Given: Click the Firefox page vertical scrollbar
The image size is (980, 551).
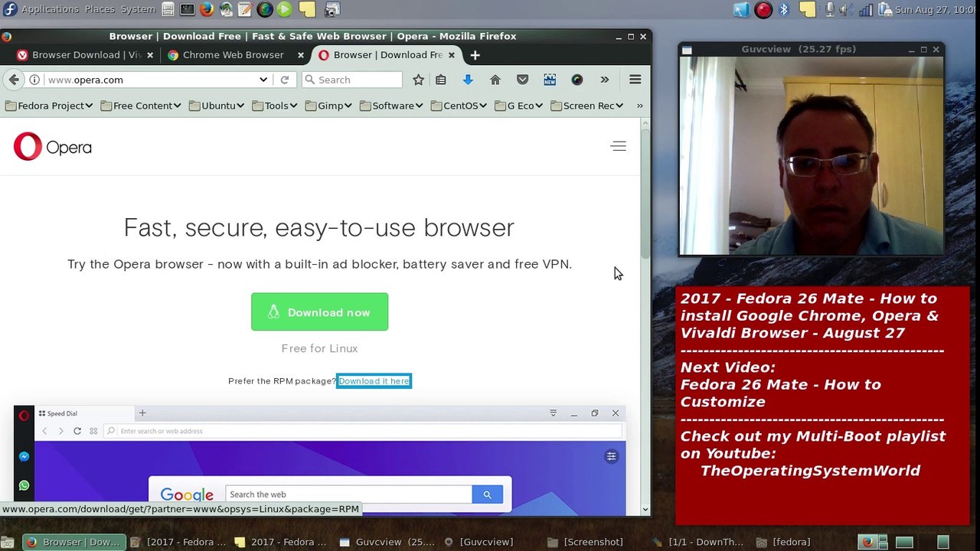Looking at the screenshot, I should (645, 317).
